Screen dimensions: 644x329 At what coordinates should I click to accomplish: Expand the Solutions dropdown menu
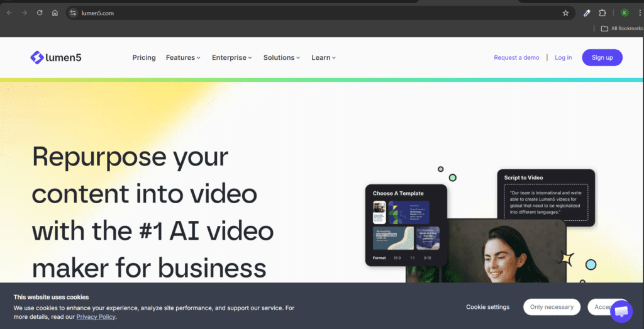tap(282, 58)
